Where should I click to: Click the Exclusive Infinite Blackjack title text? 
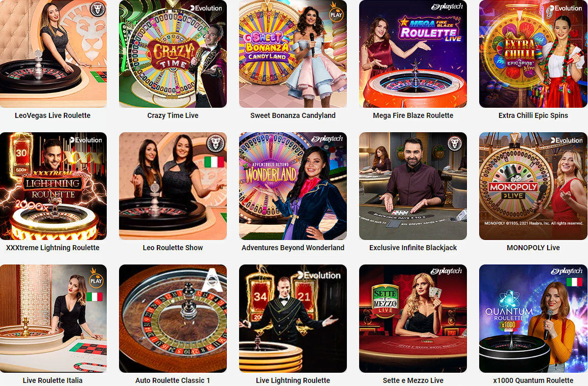(x=413, y=248)
